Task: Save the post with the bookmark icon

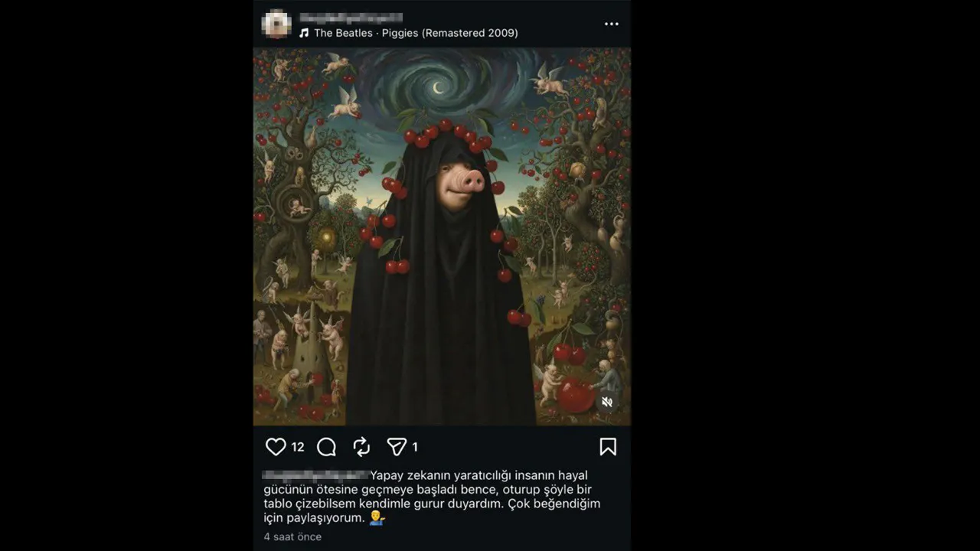Action: pyautogui.click(x=609, y=447)
